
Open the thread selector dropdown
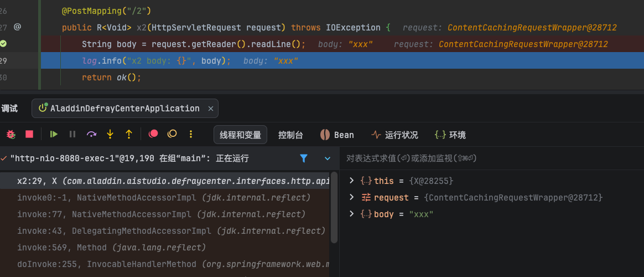pos(327,158)
